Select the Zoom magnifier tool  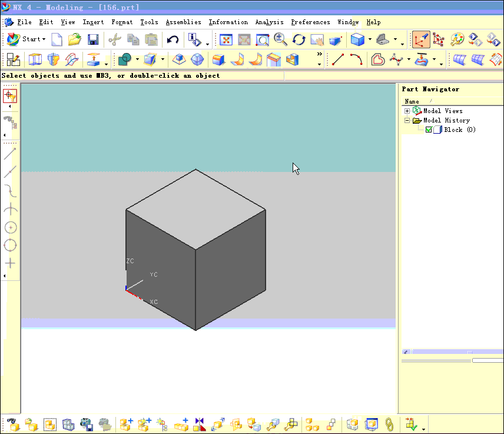coord(281,39)
